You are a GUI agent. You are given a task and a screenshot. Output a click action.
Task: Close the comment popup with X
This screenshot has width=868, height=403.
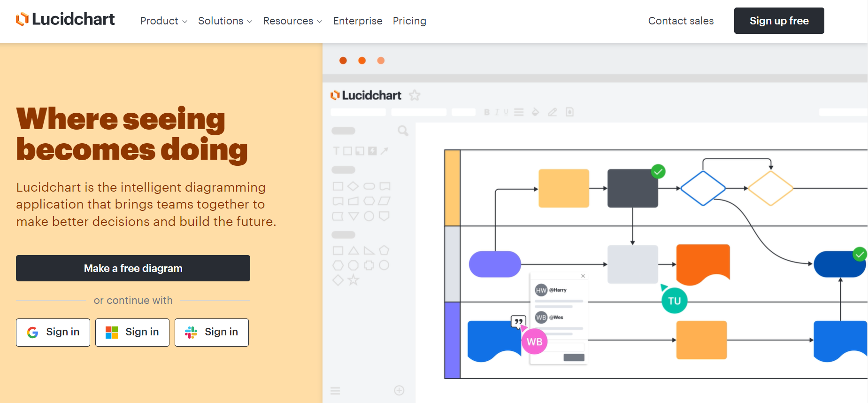coord(583,276)
